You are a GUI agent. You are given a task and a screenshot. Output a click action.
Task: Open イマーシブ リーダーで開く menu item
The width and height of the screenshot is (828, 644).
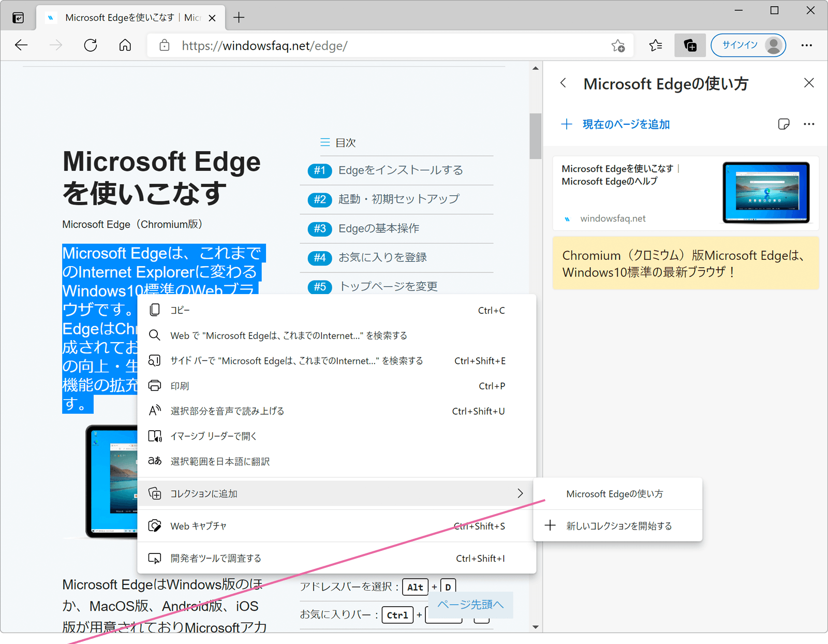click(336, 436)
